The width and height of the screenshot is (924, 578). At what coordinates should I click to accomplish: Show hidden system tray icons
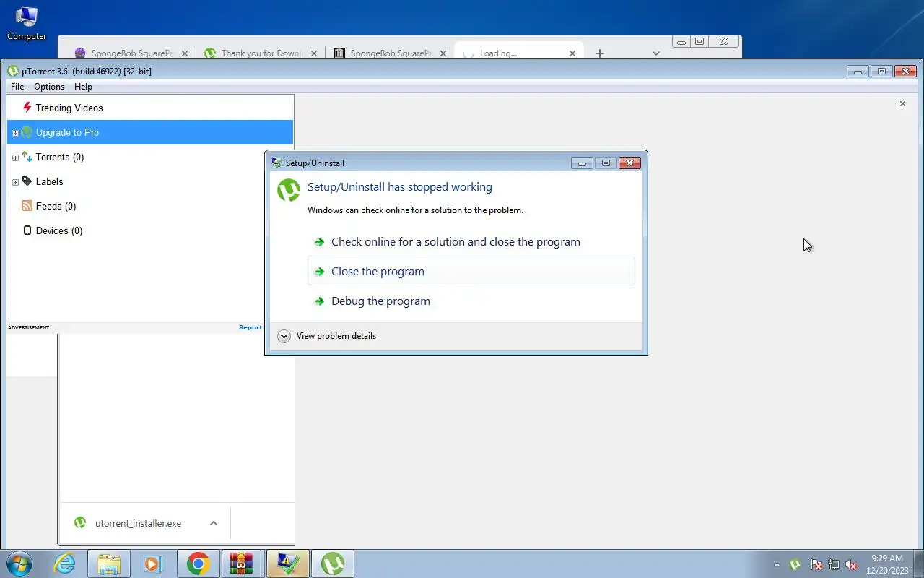[x=777, y=564]
